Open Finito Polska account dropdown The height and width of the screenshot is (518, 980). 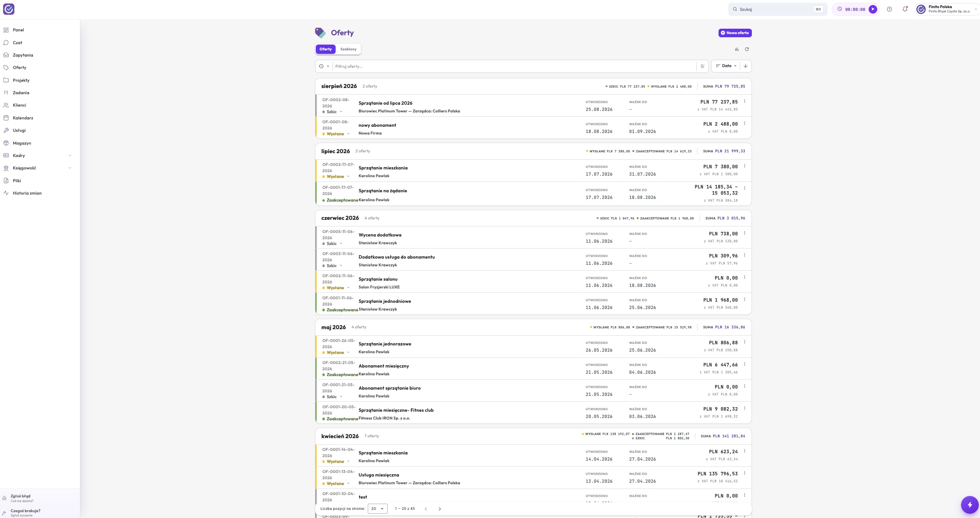pyautogui.click(x=947, y=9)
